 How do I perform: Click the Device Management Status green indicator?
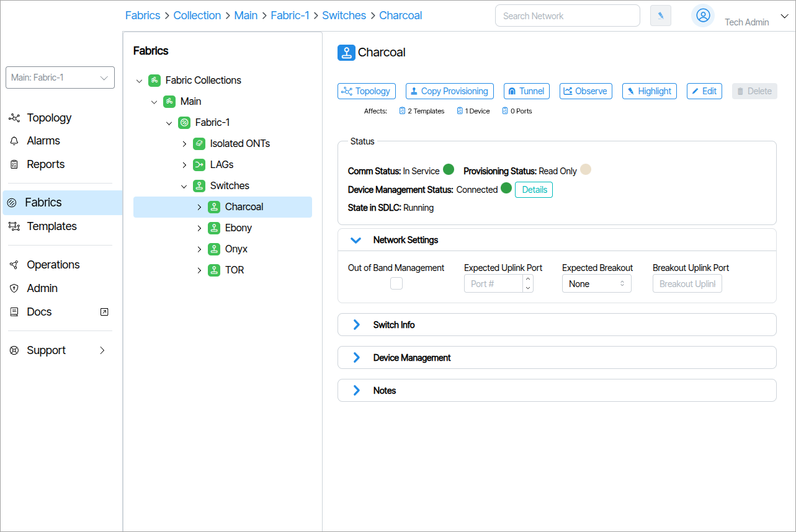coord(506,188)
